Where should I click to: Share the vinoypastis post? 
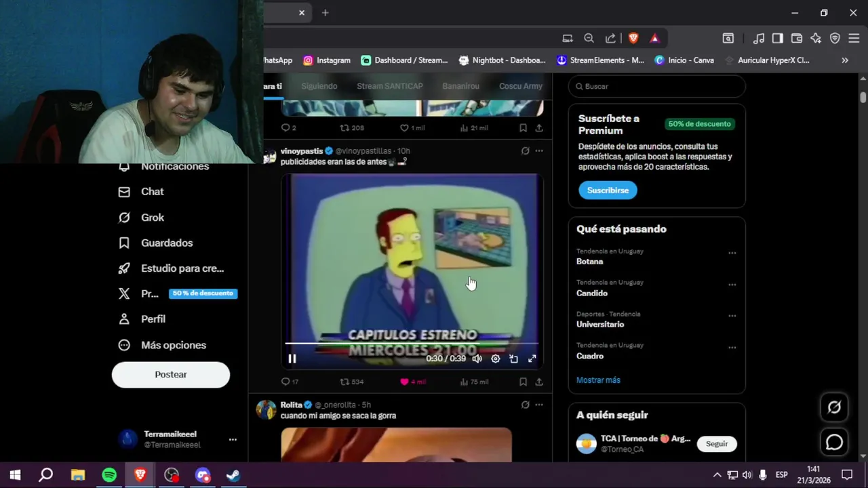(539, 382)
